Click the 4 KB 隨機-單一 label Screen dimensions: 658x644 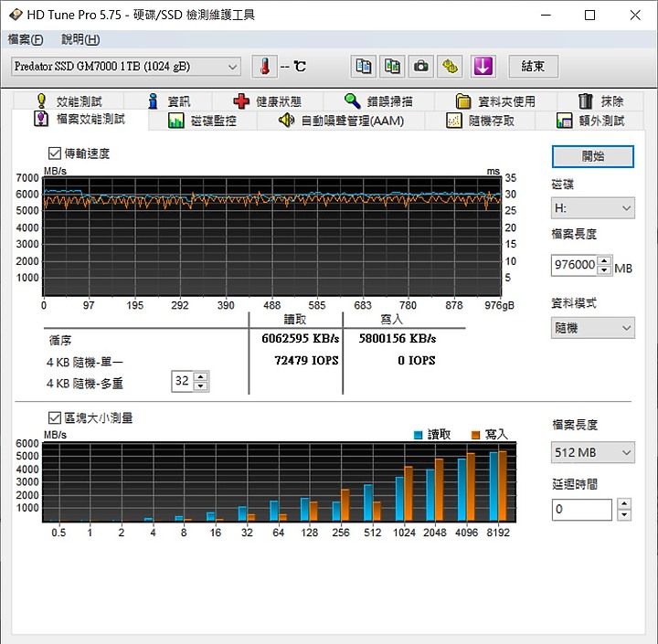tap(85, 362)
